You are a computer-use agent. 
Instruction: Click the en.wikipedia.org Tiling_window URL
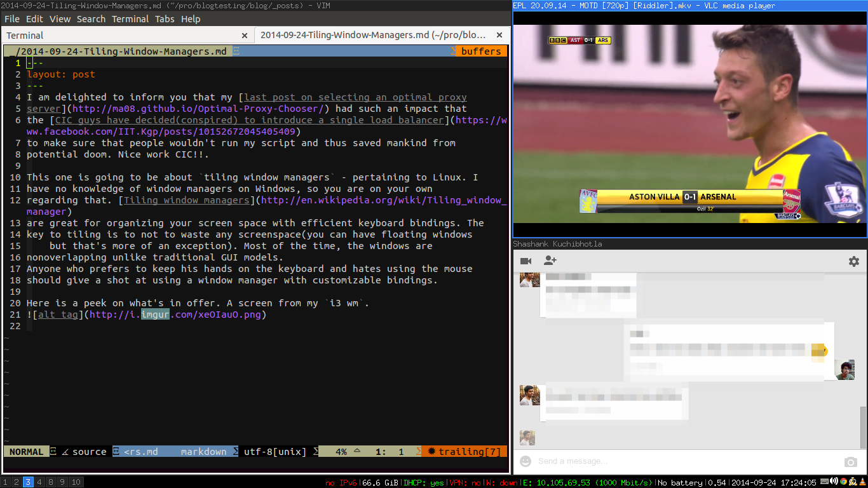pos(384,200)
